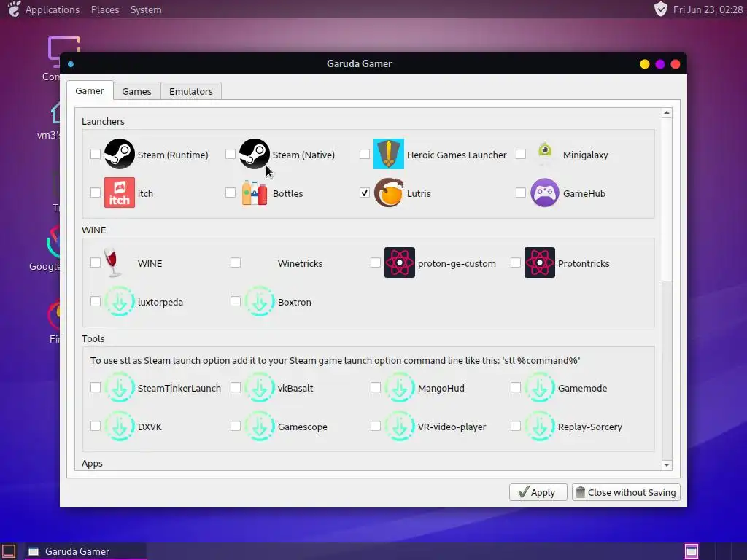Check the WINE checkbox
This screenshot has width=747, height=560.
[96, 262]
